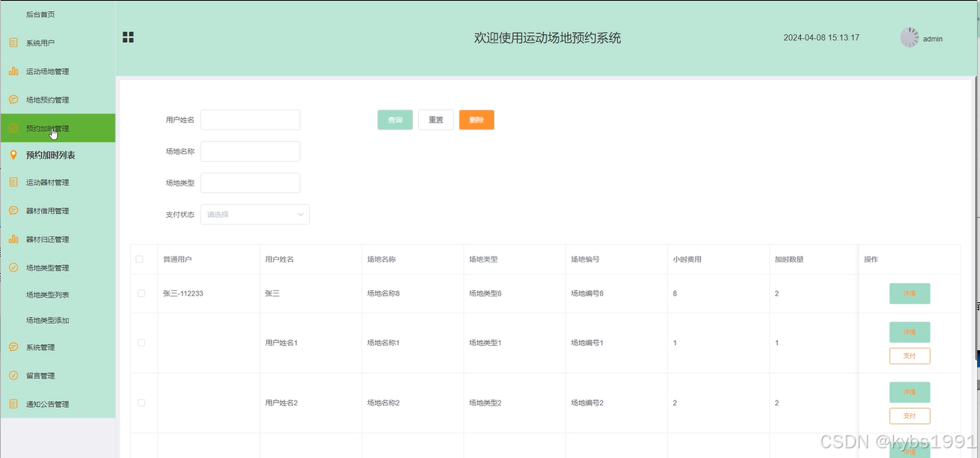Image resolution: width=980 pixels, height=458 pixels.
Task: Toggle the select-all checkbox in table header
Action: point(139,260)
